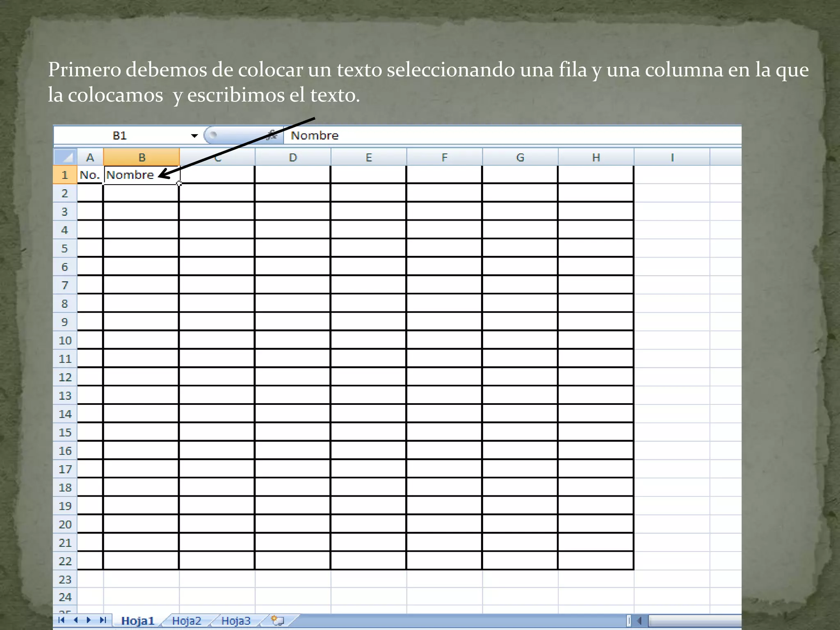Select column A header
The width and height of the screenshot is (840, 630).
click(x=90, y=157)
